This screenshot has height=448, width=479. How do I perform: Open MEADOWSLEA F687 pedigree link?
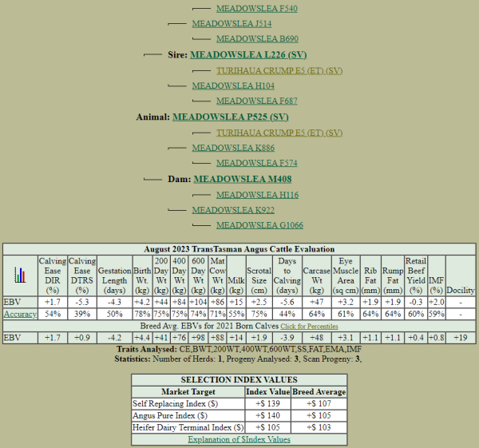tap(257, 101)
